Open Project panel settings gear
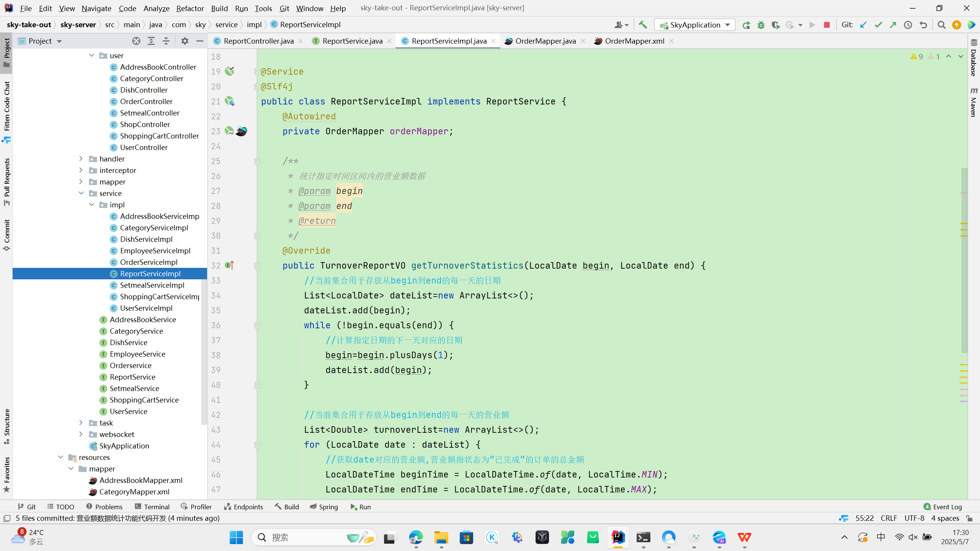Image resolution: width=980 pixels, height=551 pixels. [x=185, y=41]
